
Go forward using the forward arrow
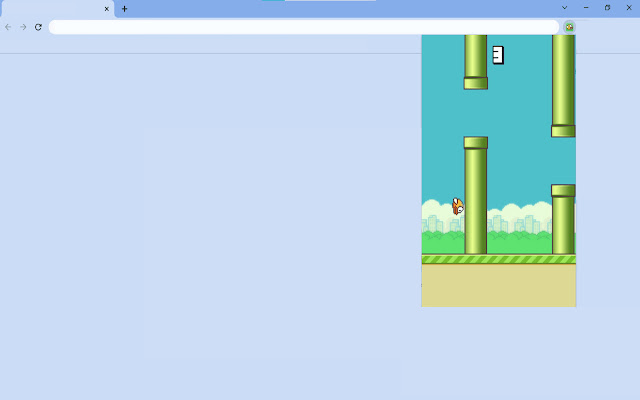click(23, 27)
